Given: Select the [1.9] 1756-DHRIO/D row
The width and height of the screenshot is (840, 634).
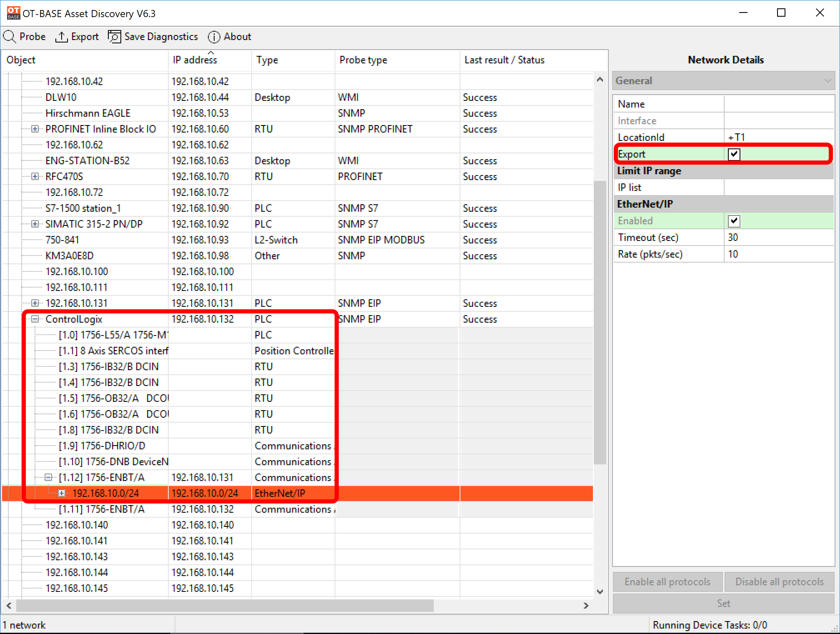Looking at the screenshot, I should pyautogui.click(x=297, y=446).
